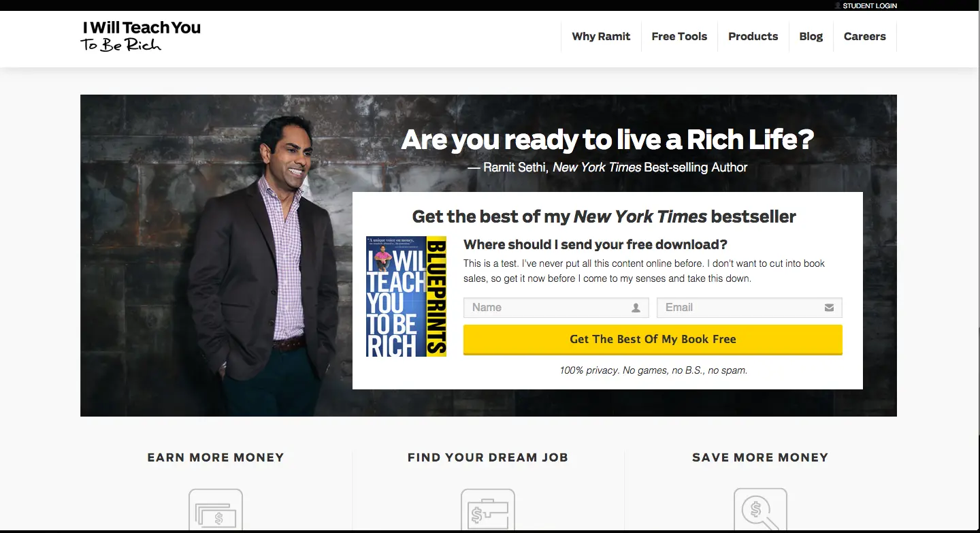Image resolution: width=980 pixels, height=533 pixels.
Task: Click the I Will Teach You To Be Rich logo
Action: point(141,36)
